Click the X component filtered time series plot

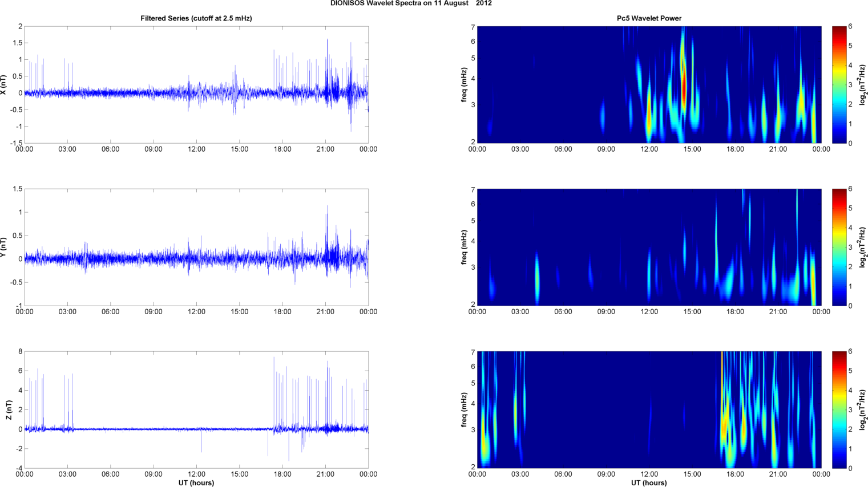point(196,84)
